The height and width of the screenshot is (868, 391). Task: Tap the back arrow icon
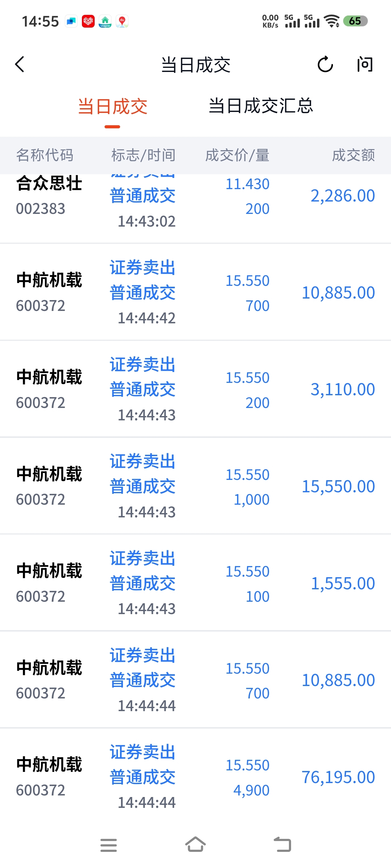[20, 64]
